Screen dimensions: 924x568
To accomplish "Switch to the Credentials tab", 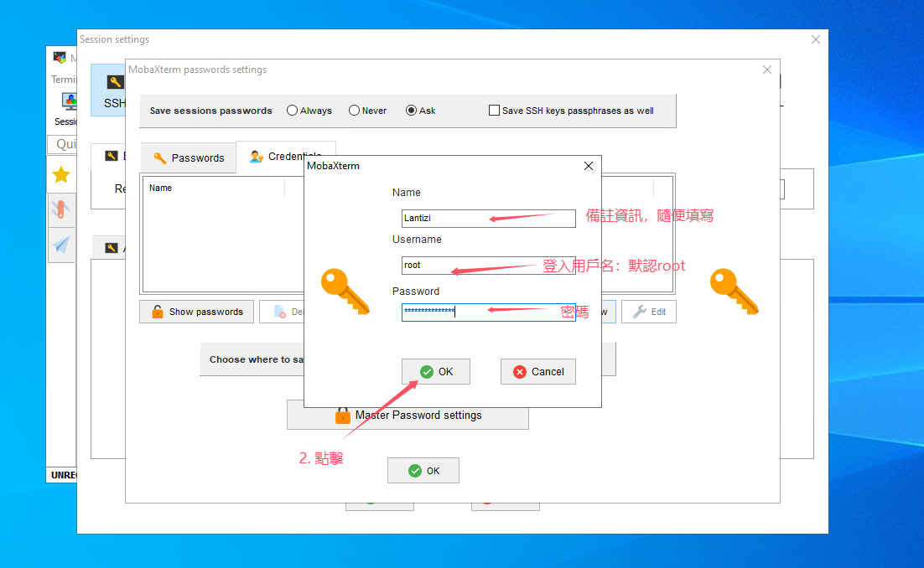I will (x=285, y=157).
